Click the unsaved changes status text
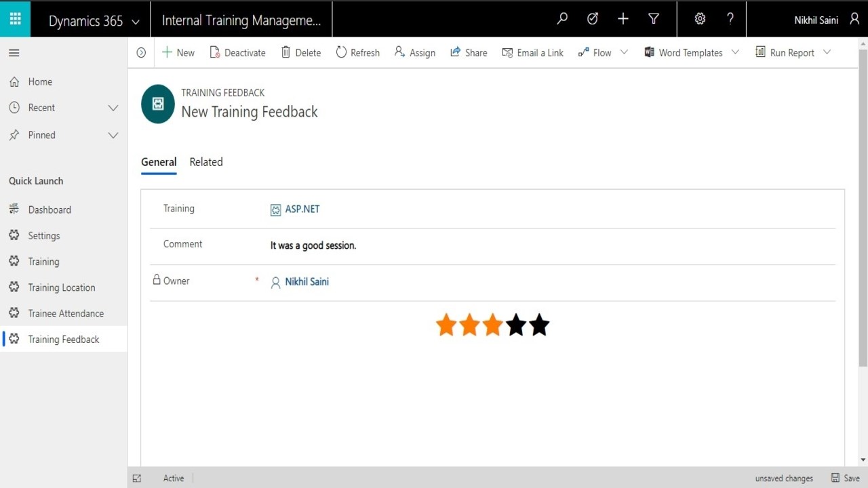868x488 pixels. tap(784, 479)
